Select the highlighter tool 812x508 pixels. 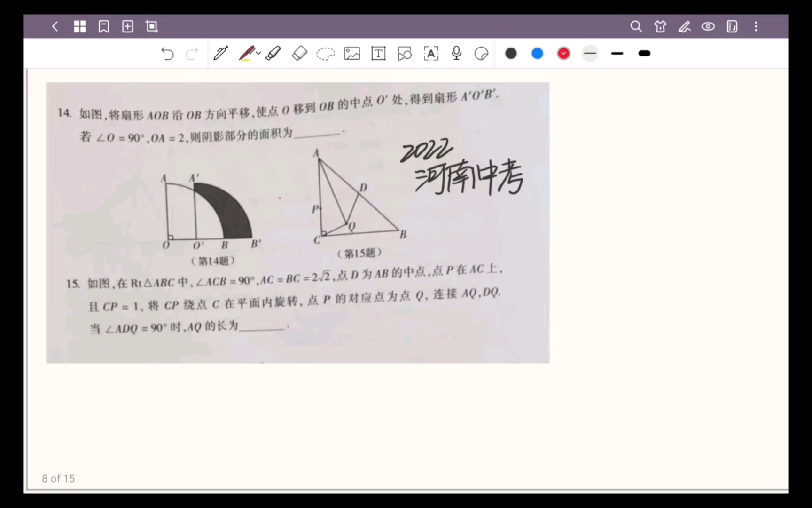pyautogui.click(x=273, y=53)
